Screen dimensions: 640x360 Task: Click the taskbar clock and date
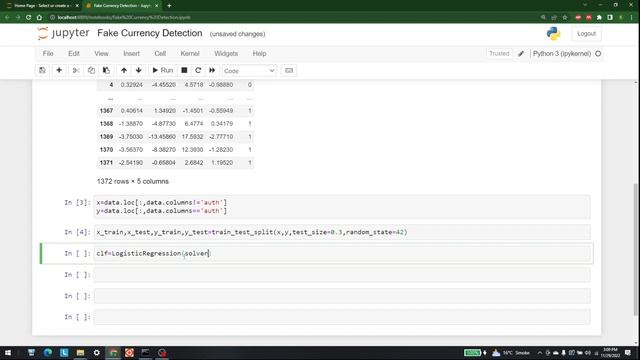tap(610, 353)
